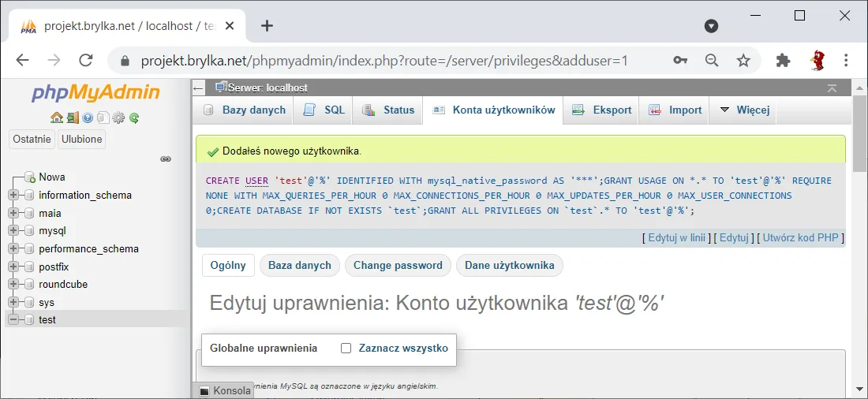Open Chrome extensions puzzle icon
The width and height of the screenshot is (868, 399).
pyautogui.click(x=784, y=60)
